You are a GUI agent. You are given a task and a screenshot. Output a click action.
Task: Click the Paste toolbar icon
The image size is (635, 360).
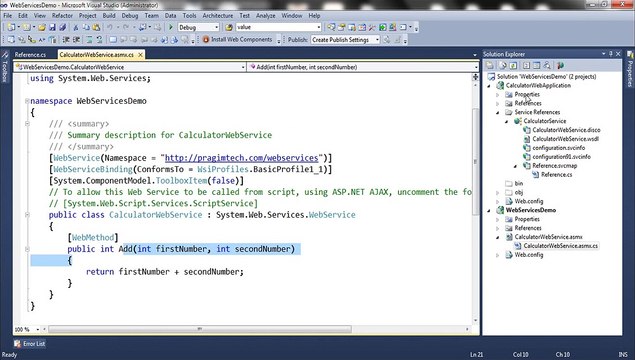coord(96,27)
